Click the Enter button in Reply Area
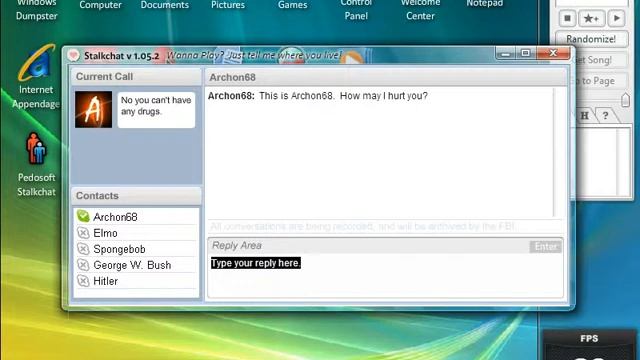This screenshot has height=360, width=640. 545,247
